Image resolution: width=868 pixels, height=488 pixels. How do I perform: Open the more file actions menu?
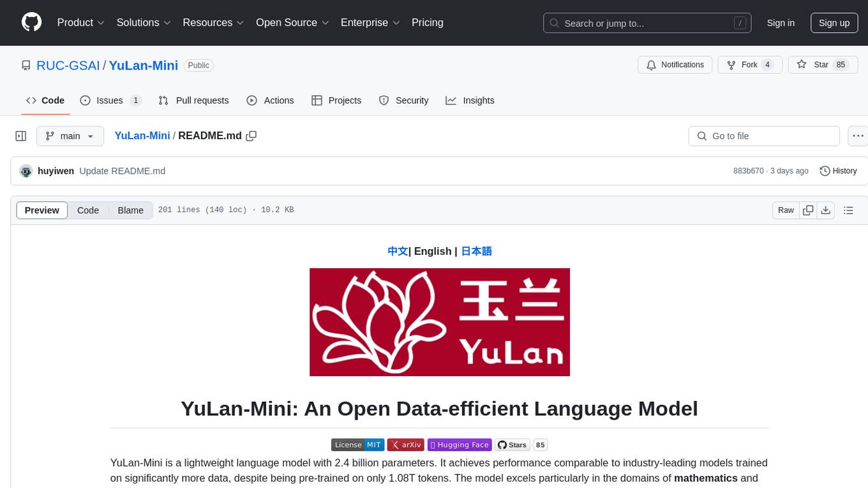[x=858, y=136]
